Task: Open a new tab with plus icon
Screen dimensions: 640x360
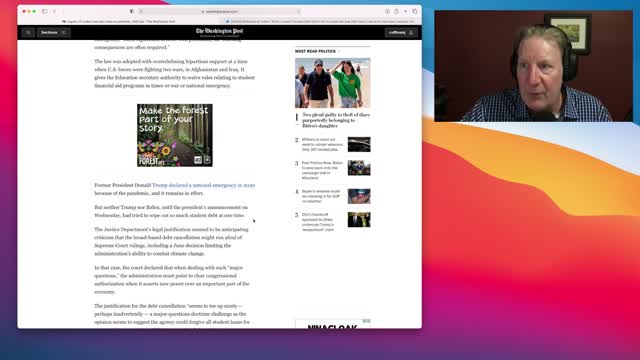Action: [x=405, y=11]
